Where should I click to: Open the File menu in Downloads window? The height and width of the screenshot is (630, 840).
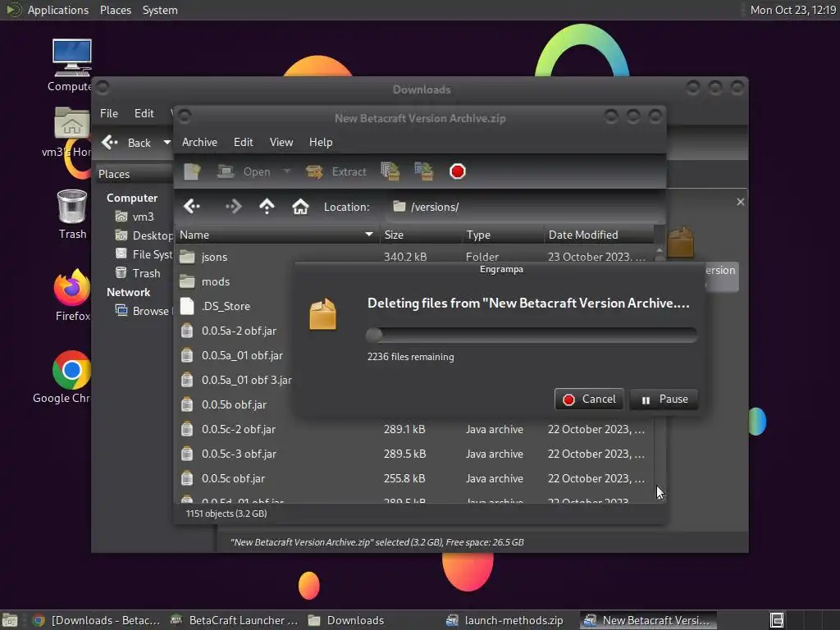point(109,113)
